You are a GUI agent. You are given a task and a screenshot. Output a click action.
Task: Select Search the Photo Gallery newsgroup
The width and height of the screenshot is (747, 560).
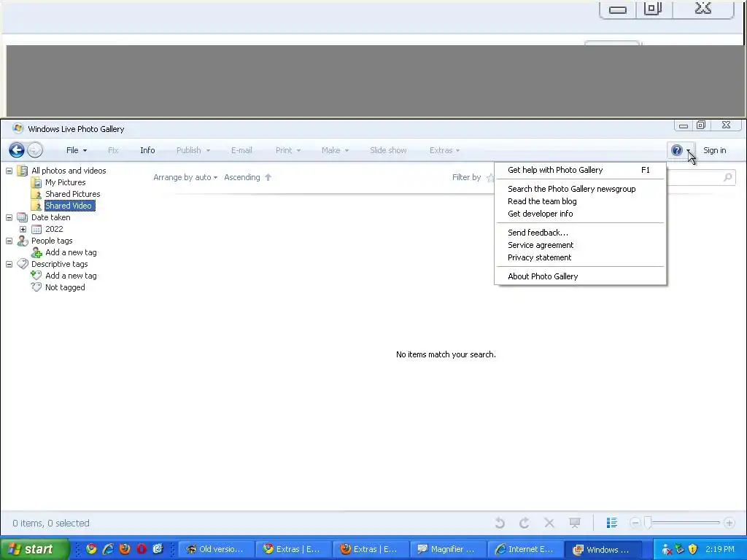(x=580, y=189)
